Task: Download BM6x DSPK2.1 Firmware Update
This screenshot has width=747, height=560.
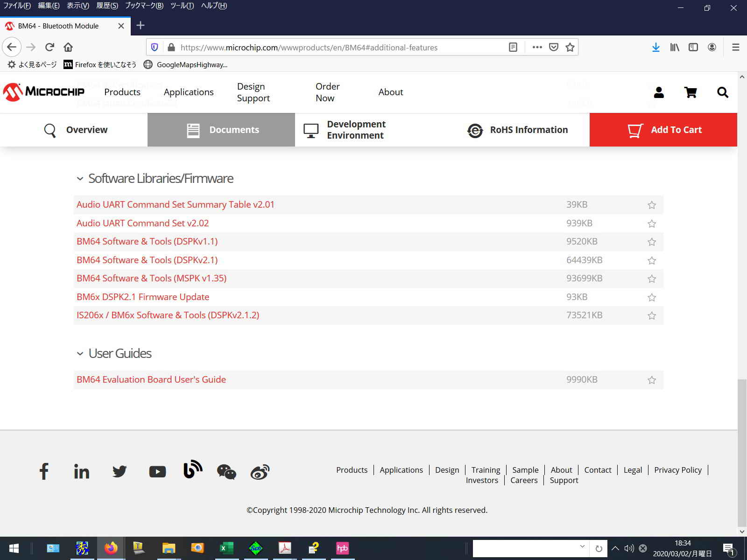Action: (x=143, y=297)
